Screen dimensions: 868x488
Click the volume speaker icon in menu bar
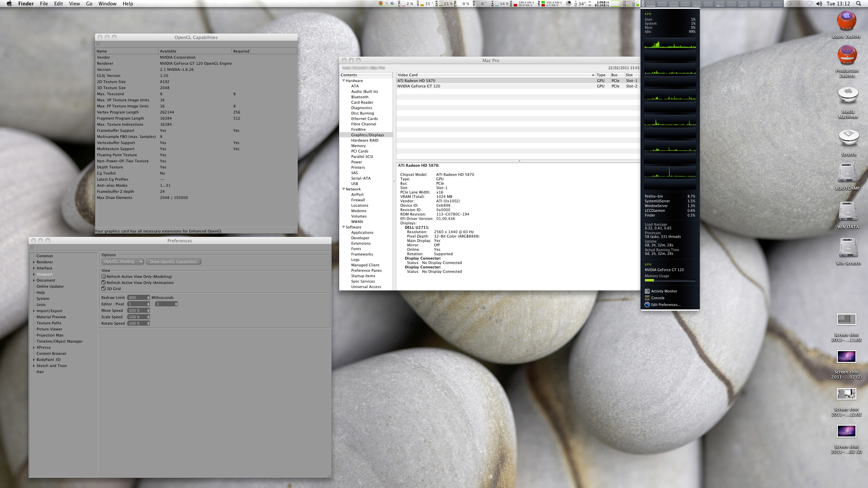click(x=819, y=4)
